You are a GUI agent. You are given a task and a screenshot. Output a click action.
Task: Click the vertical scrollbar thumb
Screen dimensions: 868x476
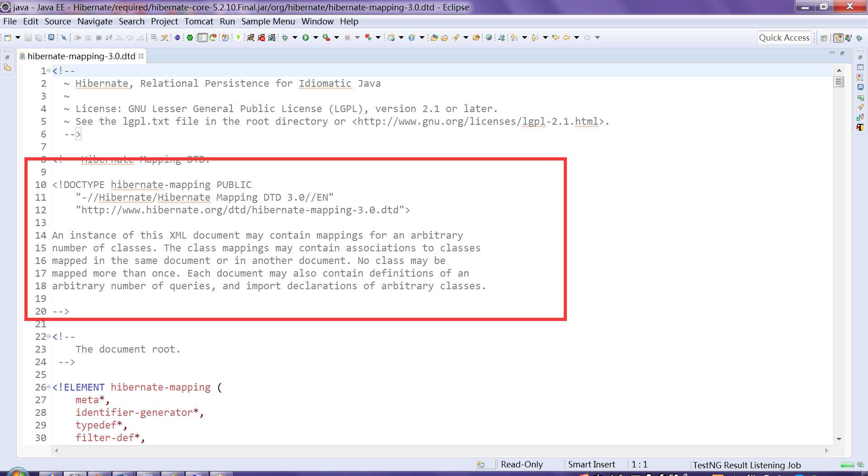(x=839, y=82)
